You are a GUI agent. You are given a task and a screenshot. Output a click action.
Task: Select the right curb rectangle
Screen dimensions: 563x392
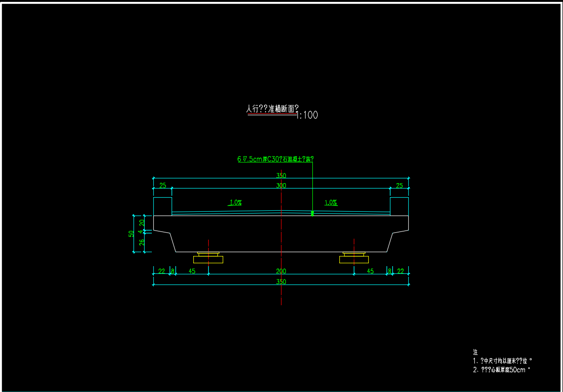[x=399, y=206]
